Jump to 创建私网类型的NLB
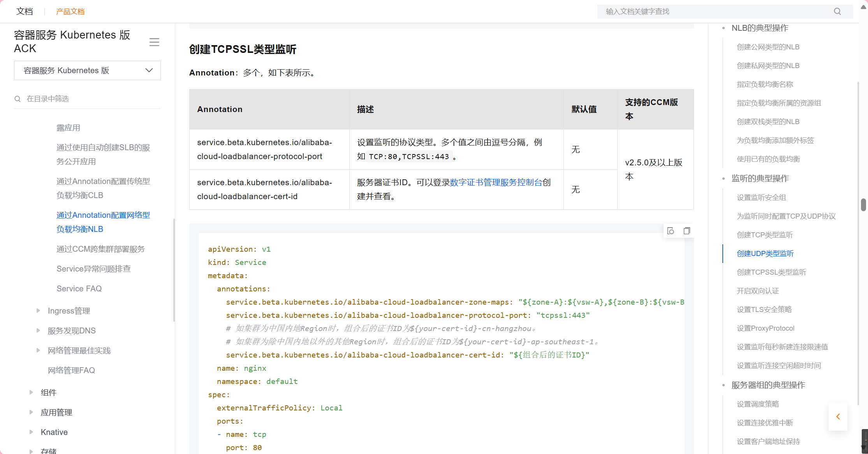 (x=768, y=66)
